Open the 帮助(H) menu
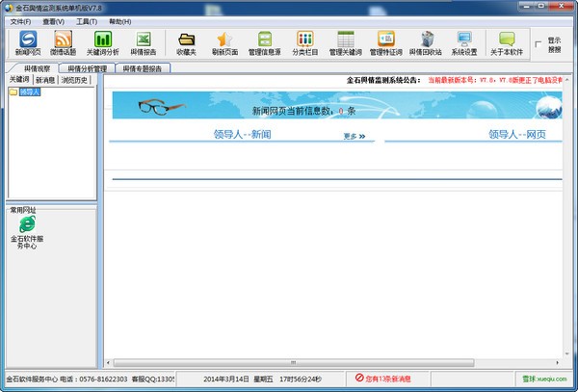Image resolution: width=578 pixels, height=392 pixels. click(120, 22)
